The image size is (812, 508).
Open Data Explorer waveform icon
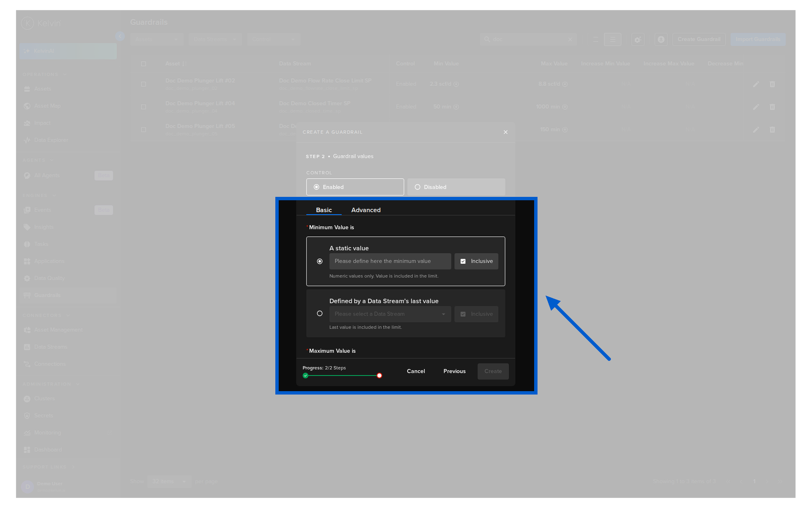pos(27,140)
